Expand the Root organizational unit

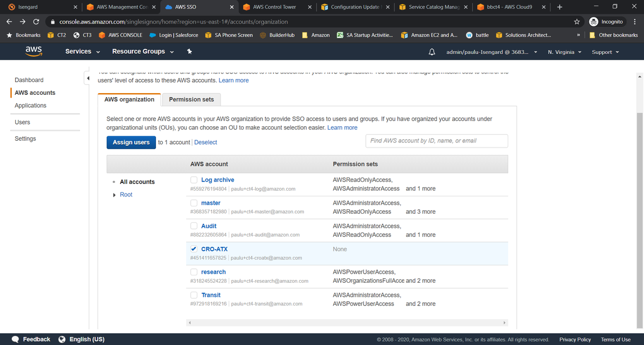click(x=114, y=195)
